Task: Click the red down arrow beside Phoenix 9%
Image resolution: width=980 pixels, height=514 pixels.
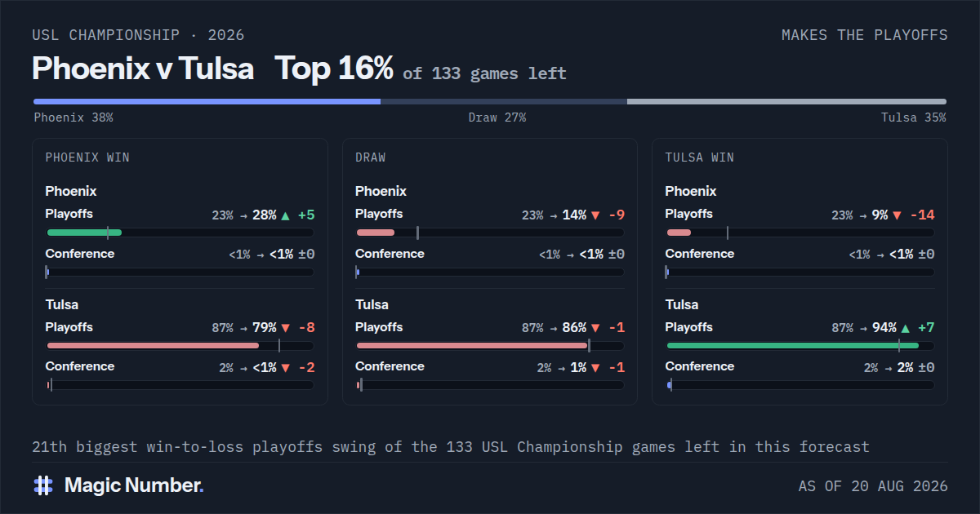Action: (x=897, y=215)
